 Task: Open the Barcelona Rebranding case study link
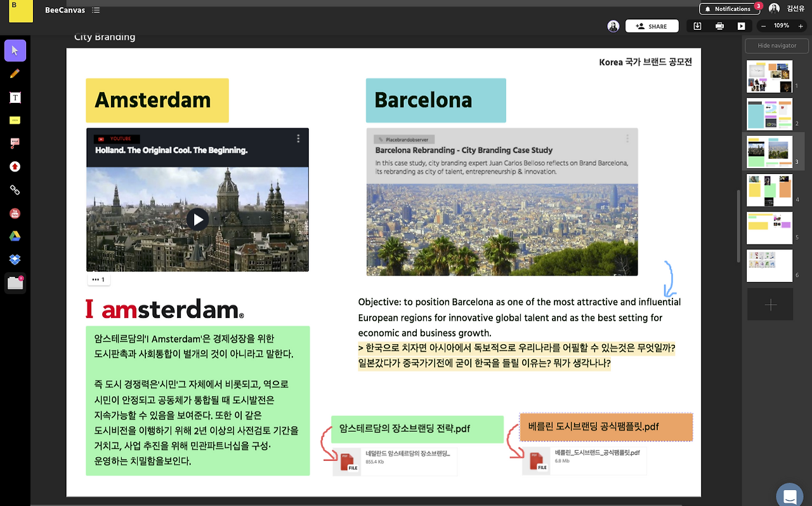(x=464, y=150)
